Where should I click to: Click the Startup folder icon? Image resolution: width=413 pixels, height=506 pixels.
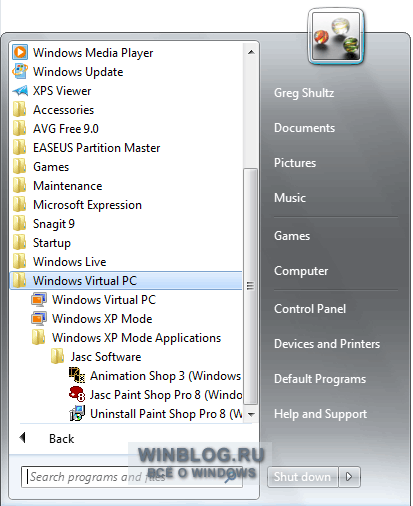[20, 242]
